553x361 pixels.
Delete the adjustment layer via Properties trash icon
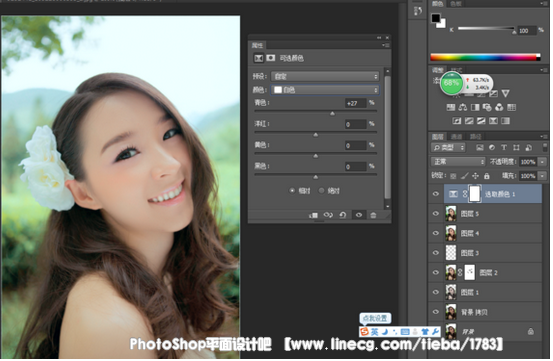coord(373,215)
